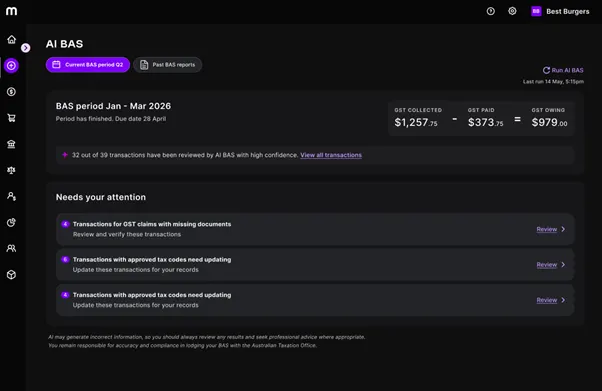Click GST Owing amount $979.00

tap(549, 122)
